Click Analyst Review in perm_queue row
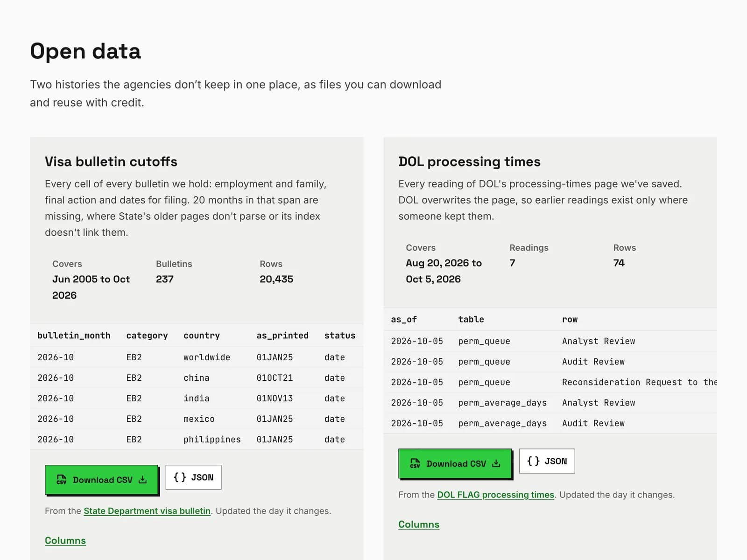 point(599,341)
